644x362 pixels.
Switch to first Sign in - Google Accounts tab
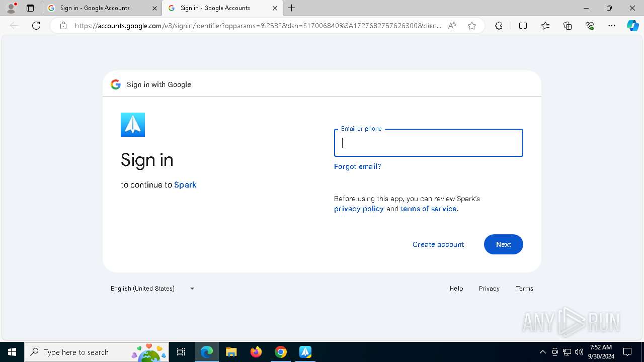tap(102, 8)
